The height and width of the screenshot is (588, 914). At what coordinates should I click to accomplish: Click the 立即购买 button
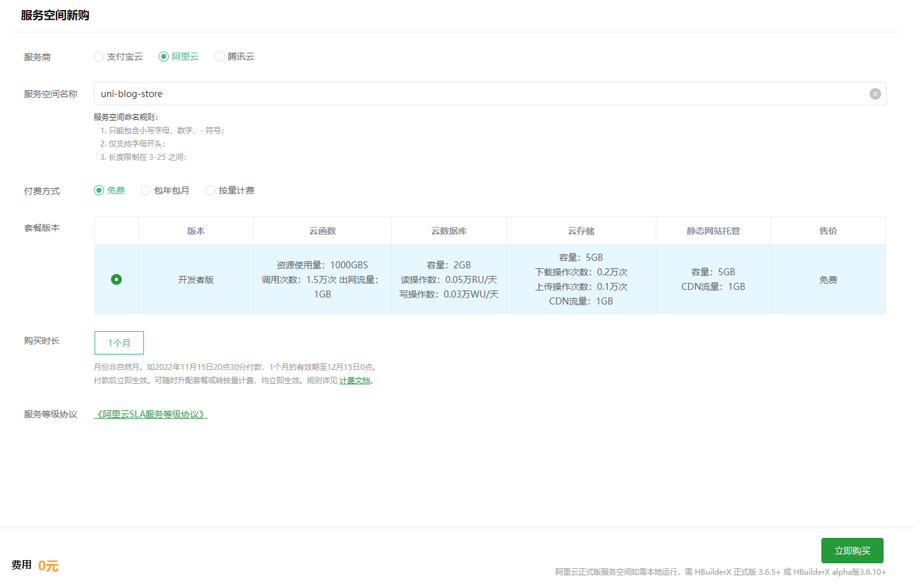click(x=852, y=551)
